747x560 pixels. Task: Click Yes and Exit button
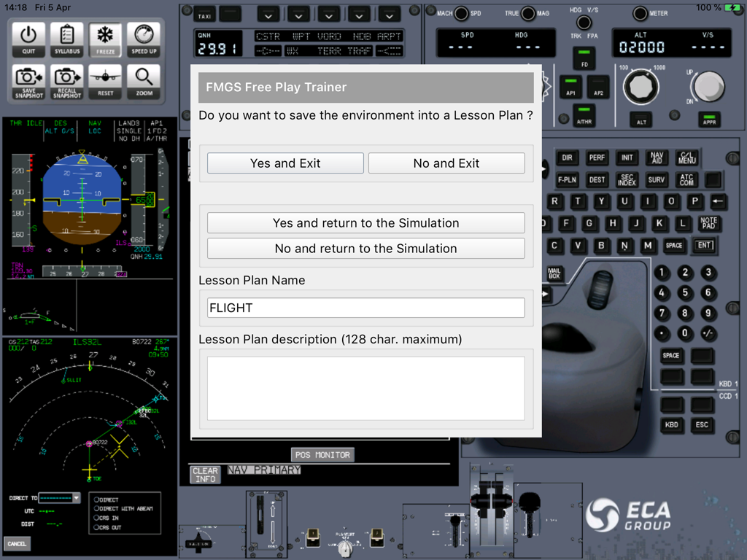point(285,163)
